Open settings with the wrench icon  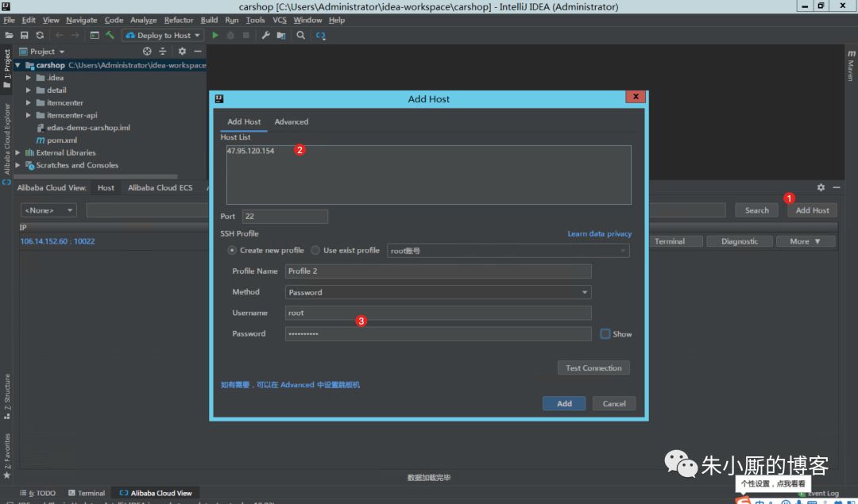click(x=265, y=35)
